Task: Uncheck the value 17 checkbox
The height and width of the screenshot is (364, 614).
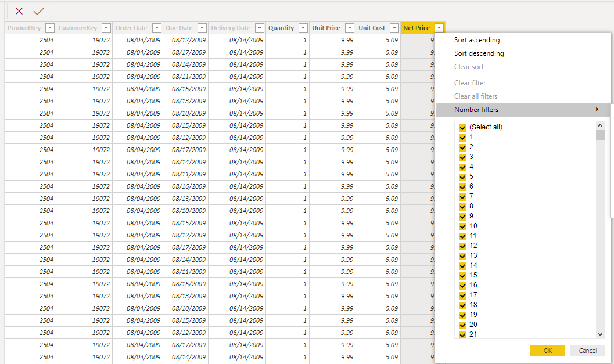Action: point(462,295)
